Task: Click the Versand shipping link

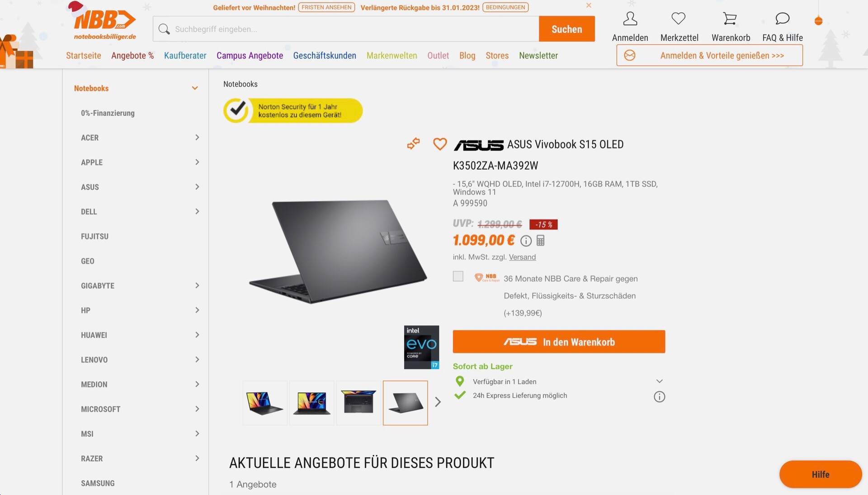Action: coord(522,257)
